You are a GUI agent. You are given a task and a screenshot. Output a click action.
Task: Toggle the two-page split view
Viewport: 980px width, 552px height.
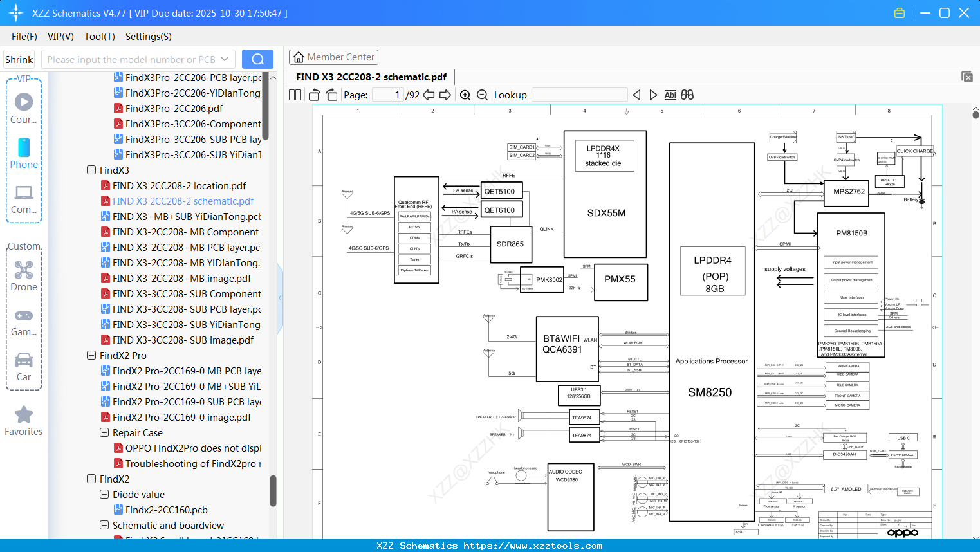tap(295, 95)
